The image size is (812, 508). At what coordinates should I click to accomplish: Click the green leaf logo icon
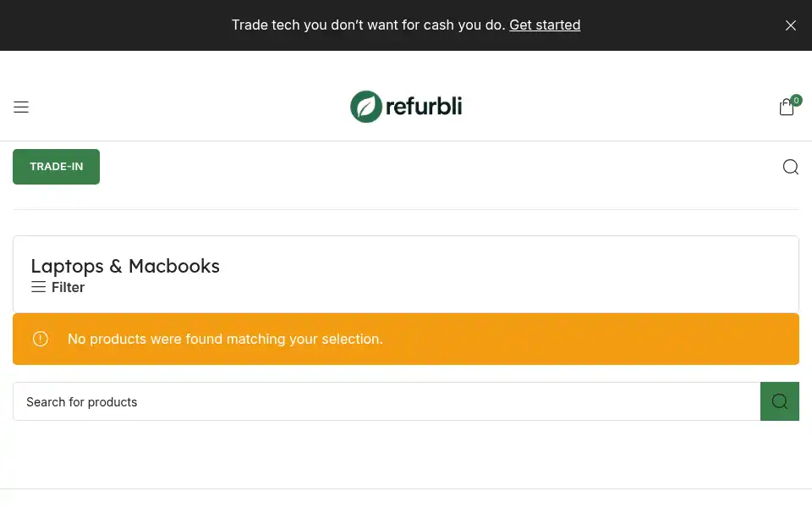click(x=366, y=107)
